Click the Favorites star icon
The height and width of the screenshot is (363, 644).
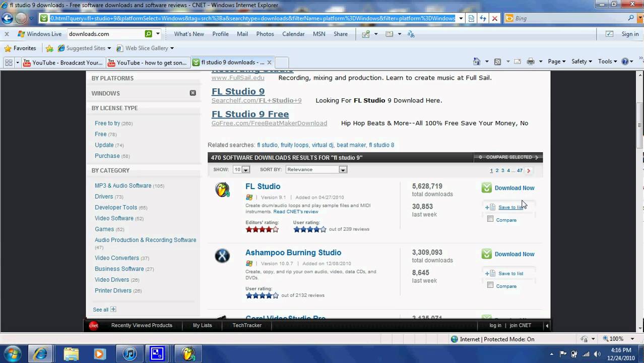(8, 48)
